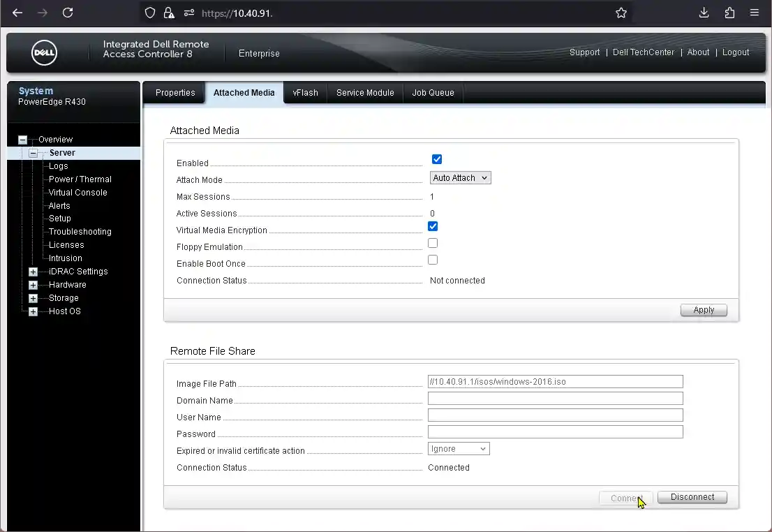This screenshot has height=532, width=772.
Task: Uncheck the Enabled checkbox
Action: coord(437,159)
